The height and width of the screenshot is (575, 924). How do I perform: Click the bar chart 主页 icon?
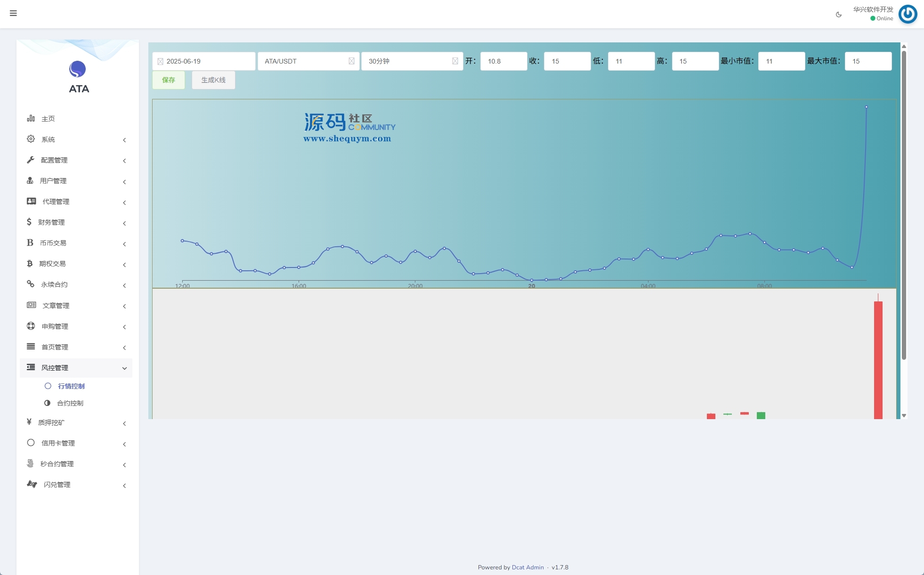(31, 118)
